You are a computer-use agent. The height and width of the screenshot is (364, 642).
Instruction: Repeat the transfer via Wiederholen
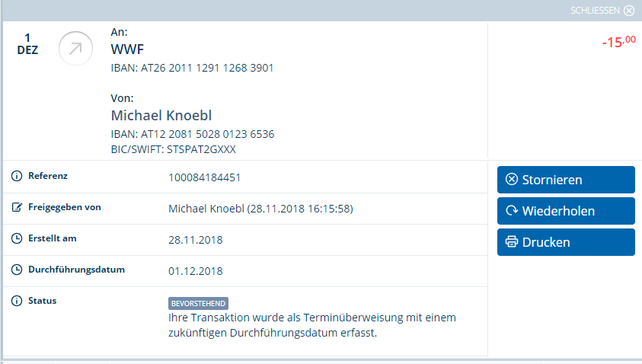(566, 211)
